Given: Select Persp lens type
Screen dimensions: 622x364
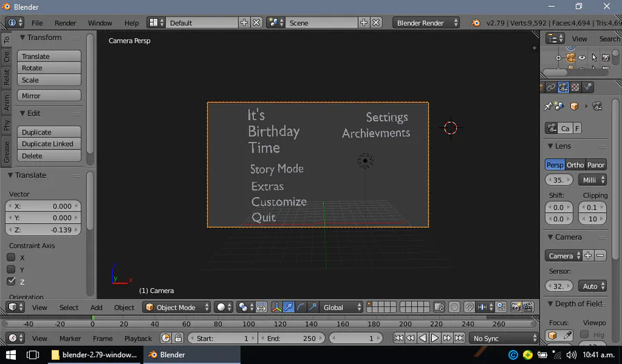Looking at the screenshot, I should click(555, 165).
